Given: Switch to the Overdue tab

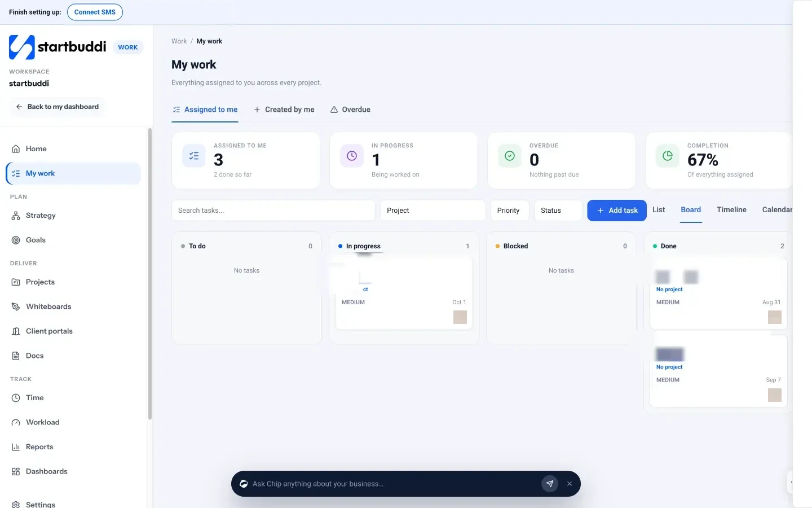Looking at the screenshot, I should (350, 110).
